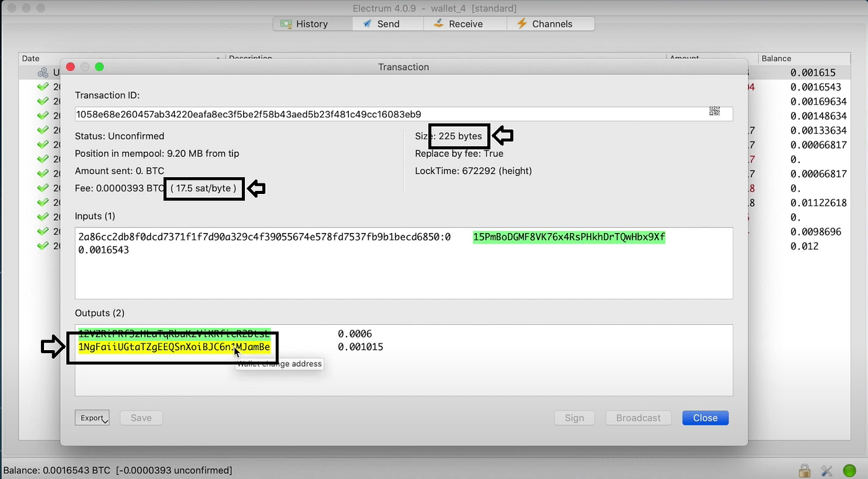Click the unconfirmed transaction icon atop the history list
Image resolution: width=868 pixels, height=479 pixels.
coord(42,72)
